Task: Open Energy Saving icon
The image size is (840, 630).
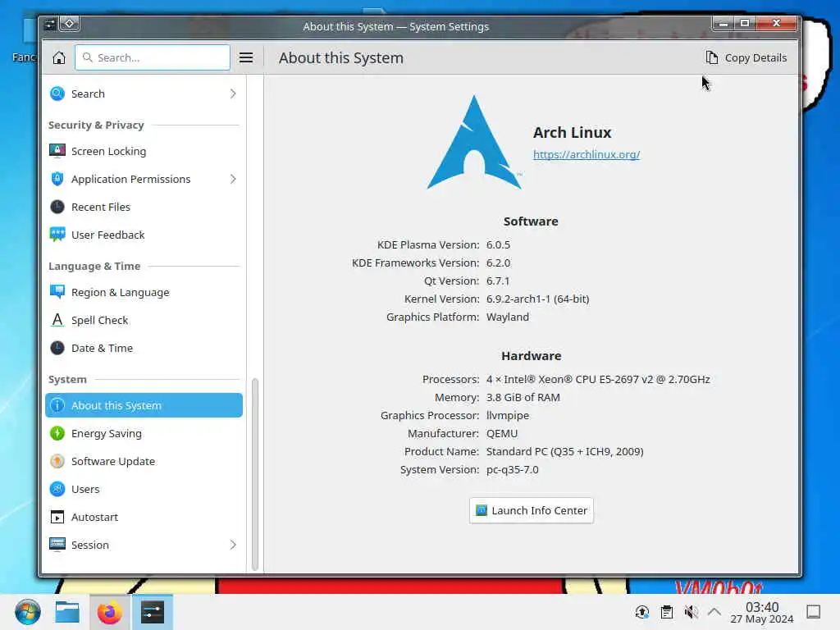Action: pyautogui.click(x=57, y=433)
